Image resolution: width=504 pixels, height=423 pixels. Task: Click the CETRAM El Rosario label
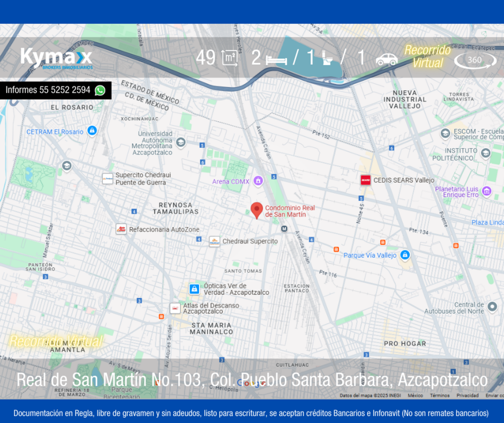pos(55,132)
